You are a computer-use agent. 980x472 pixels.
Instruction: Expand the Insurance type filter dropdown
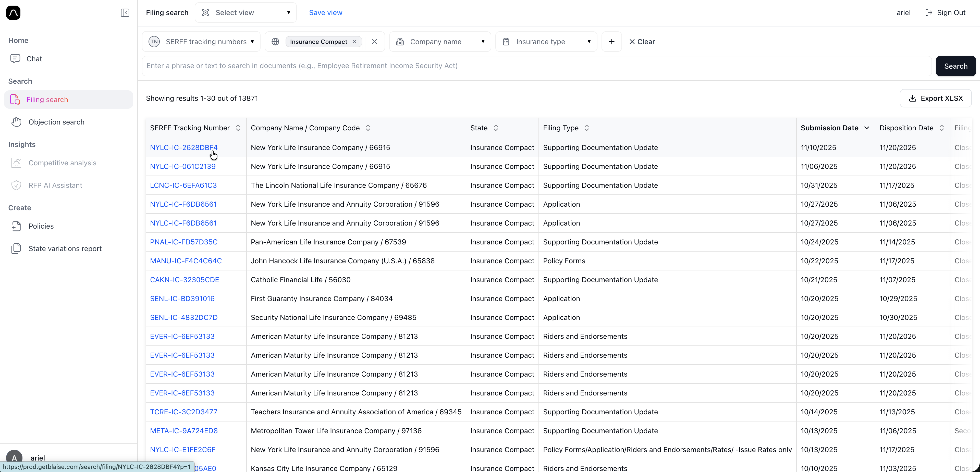click(546, 42)
